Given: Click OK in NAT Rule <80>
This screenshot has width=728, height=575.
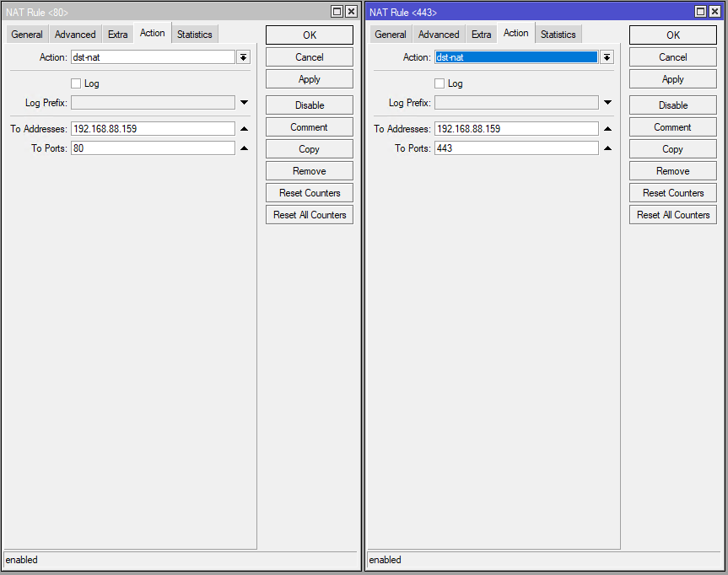Looking at the screenshot, I should click(x=310, y=35).
